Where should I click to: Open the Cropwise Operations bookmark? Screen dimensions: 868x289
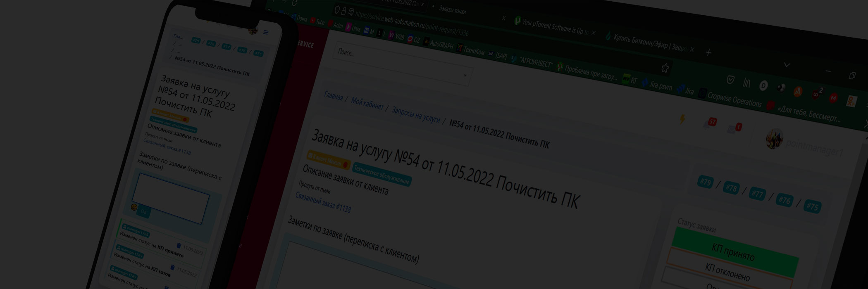coord(734,99)
